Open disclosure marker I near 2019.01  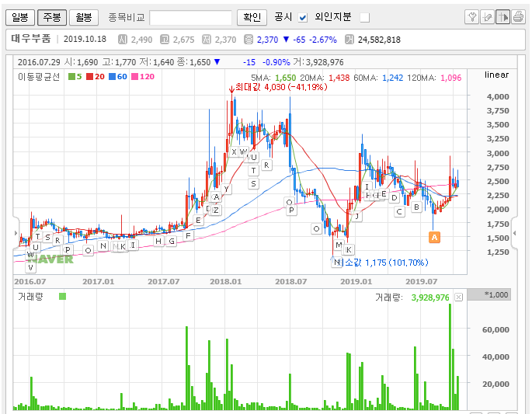tap(367, 186)
